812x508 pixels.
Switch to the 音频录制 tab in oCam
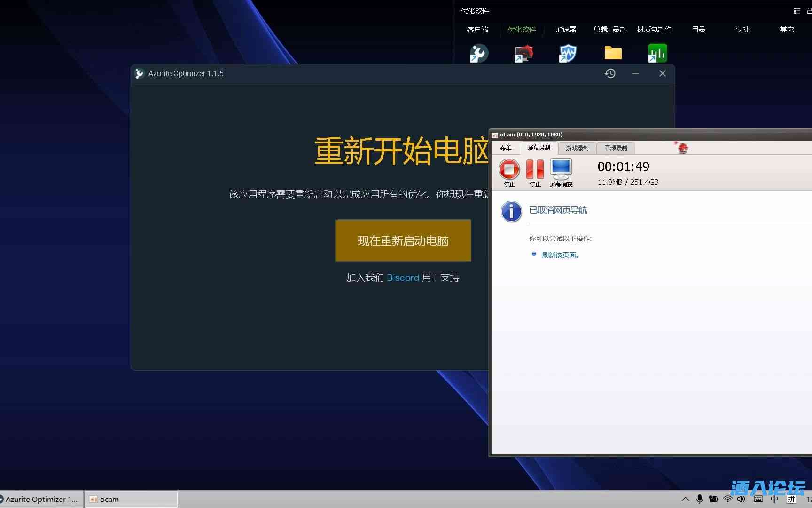[616, 148]
